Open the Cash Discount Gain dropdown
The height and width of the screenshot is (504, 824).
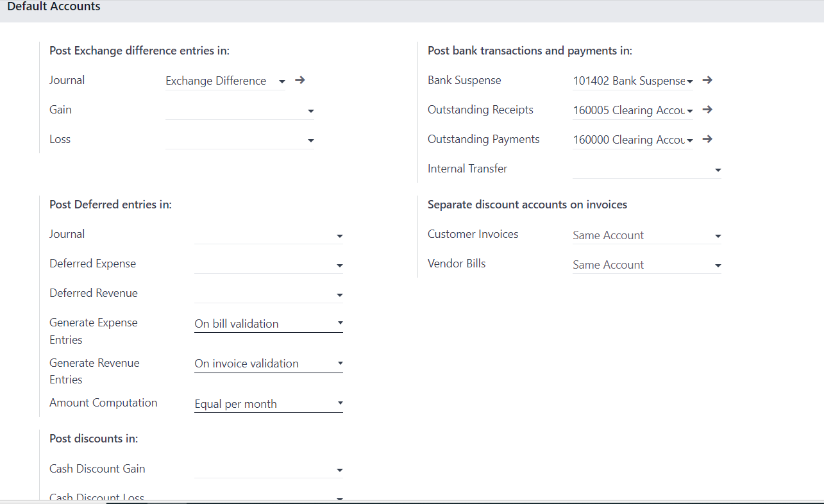coord(340,470)
